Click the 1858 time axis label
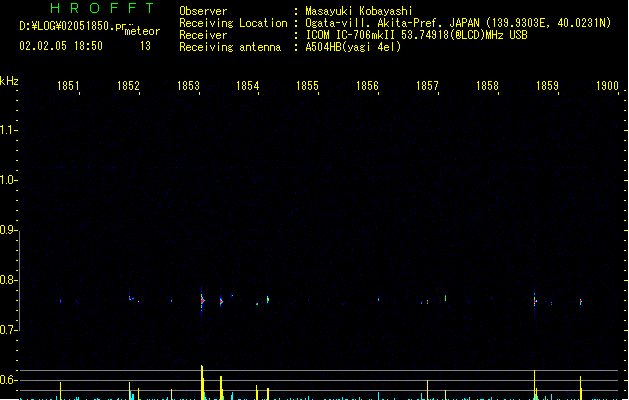This screenshot has width=629, height=400. point(487,85)
